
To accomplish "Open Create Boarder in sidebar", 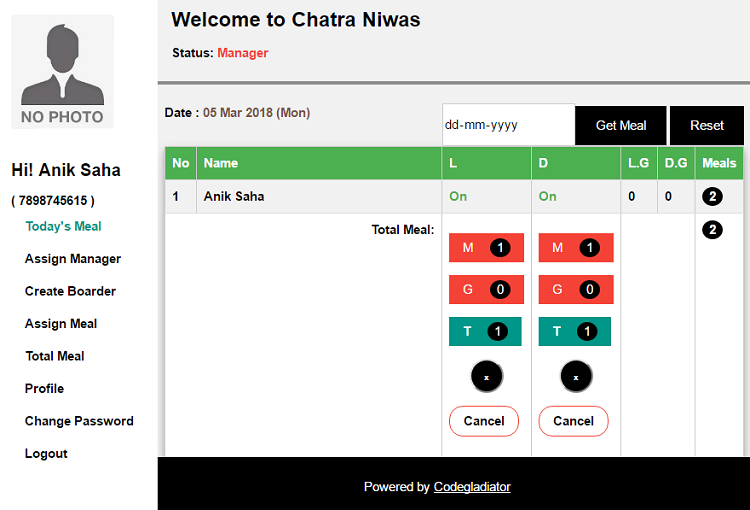I will tap(70, 291).
